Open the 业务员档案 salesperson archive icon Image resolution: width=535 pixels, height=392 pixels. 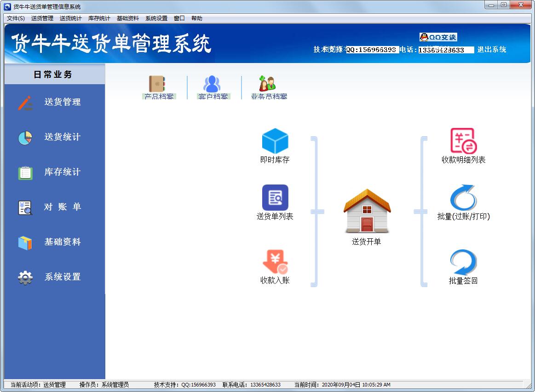[x=268, y=86]
